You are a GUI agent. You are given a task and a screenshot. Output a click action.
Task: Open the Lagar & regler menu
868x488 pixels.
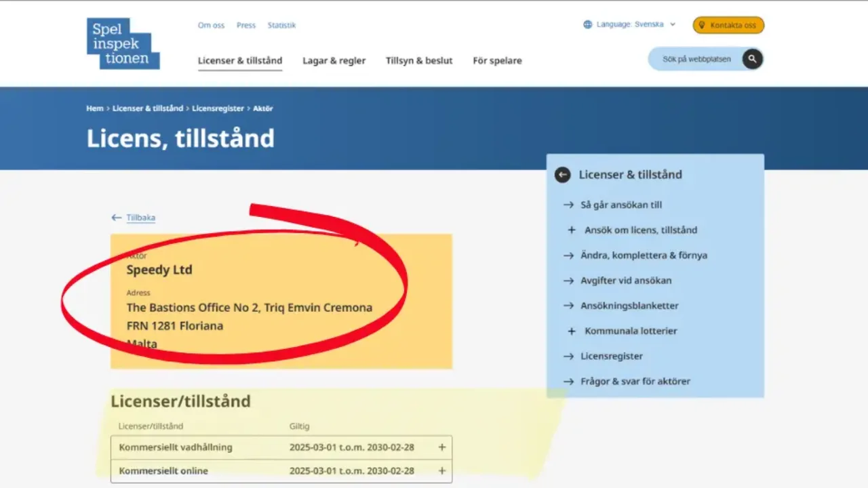point(334,61)
